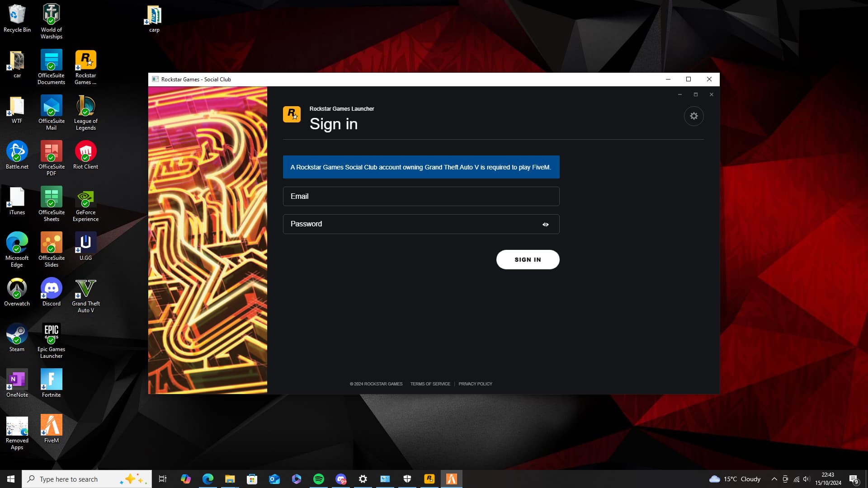Close the Rockstar Games Social Club window
868x488 pixels.
[709, 79]
